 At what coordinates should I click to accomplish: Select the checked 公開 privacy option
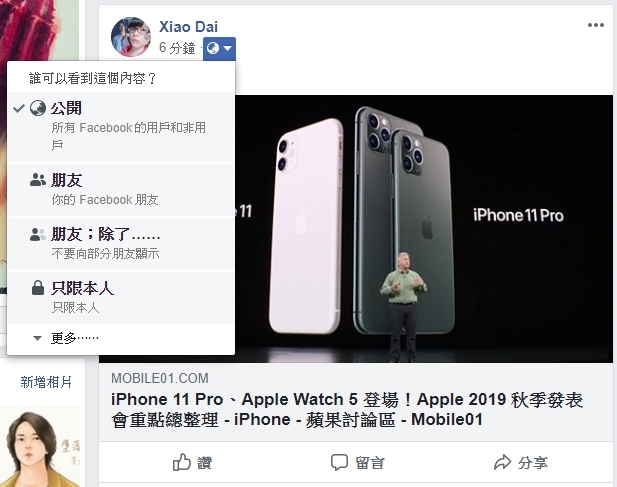(x=121, y=127)
